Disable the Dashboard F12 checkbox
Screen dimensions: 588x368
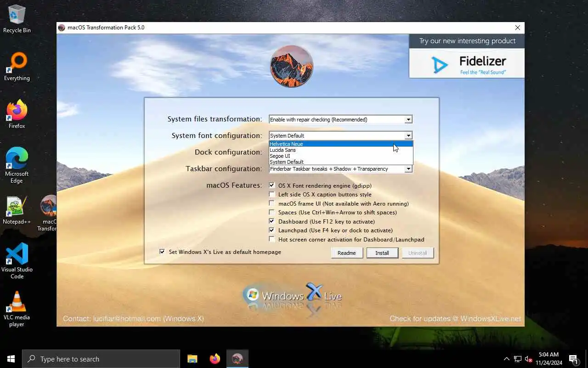pyautogui.click(x=272, y=221)
